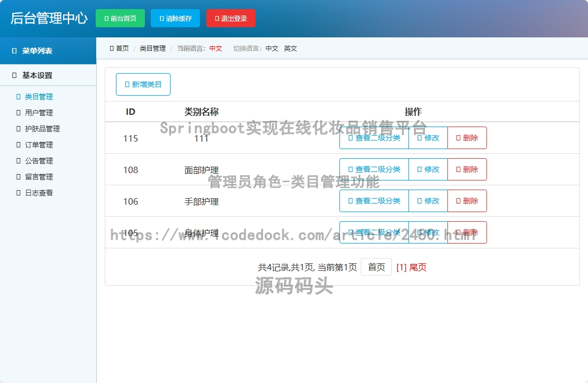Open 日志查看 in the sidebar
Viewport: 588px width, 383px height.
tap(38, 193)
